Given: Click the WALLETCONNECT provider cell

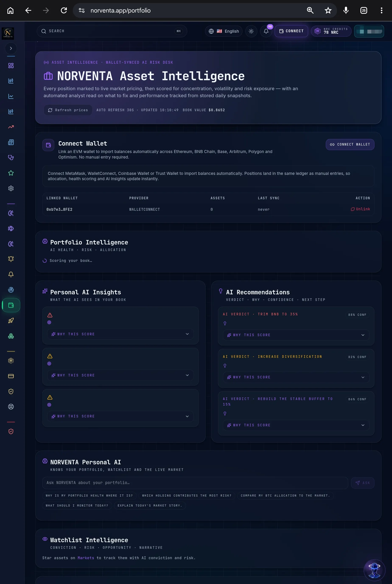Looking at the screenshot, I should (144, 209).
